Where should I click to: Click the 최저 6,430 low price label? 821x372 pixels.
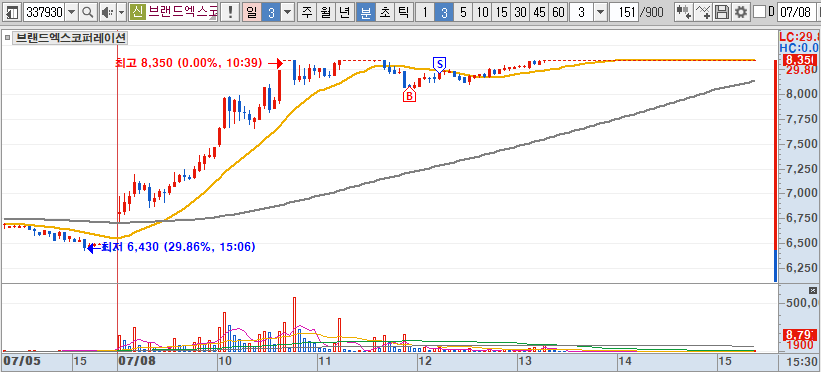[x=178, y=247]
